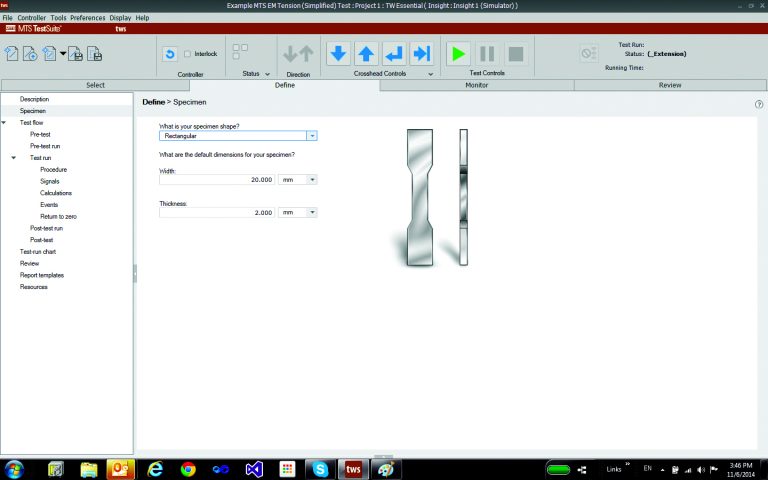Click the Stop test button

pyautogui.click(x=516, y=54)
